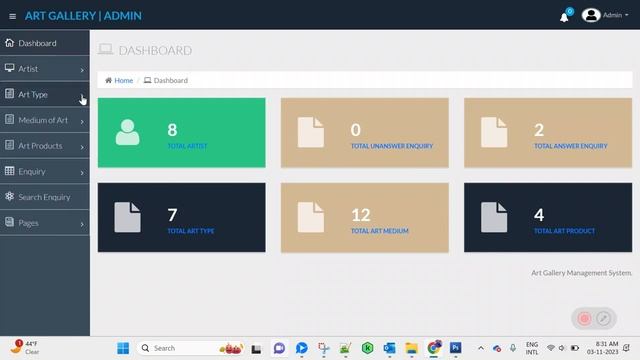640x360 pixels.
Task: Click the count 12 on Art Medium card
Action: click(361, 215)
